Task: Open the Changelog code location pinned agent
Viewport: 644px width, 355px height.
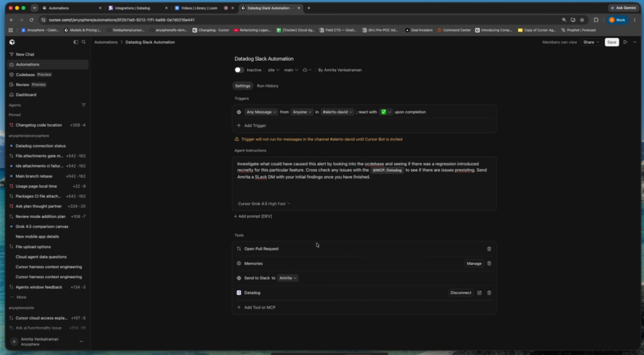Action: click(x=48, y=125)
